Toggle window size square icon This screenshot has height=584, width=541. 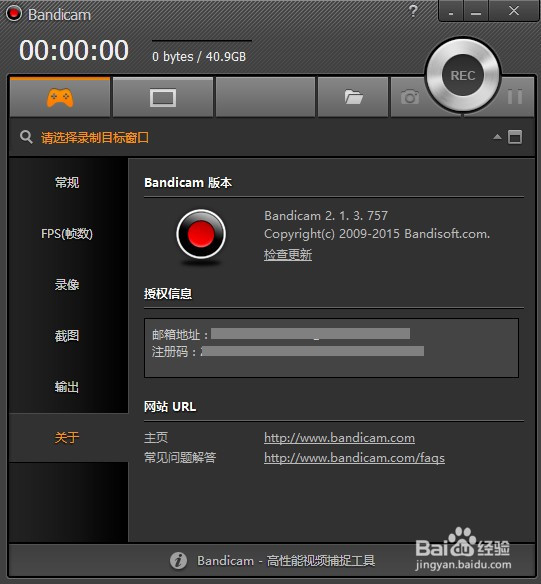click(515, 137)
